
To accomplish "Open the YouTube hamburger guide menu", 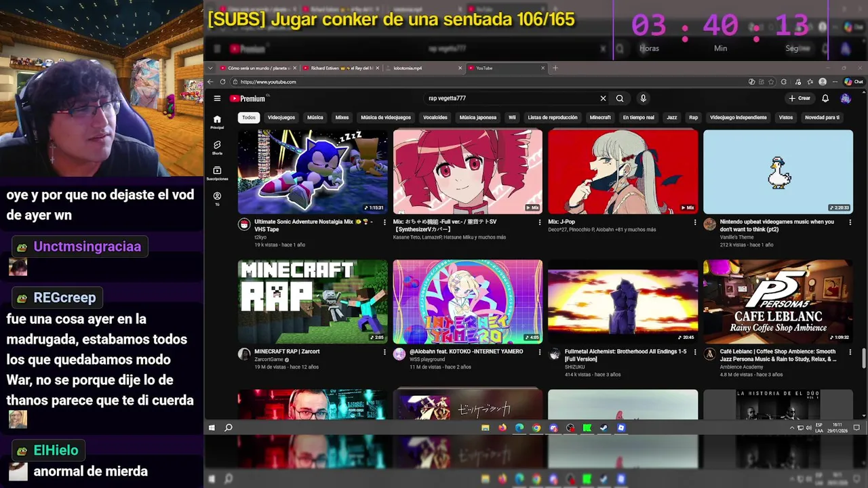I will pyautogui.click(x=217, y=98).
